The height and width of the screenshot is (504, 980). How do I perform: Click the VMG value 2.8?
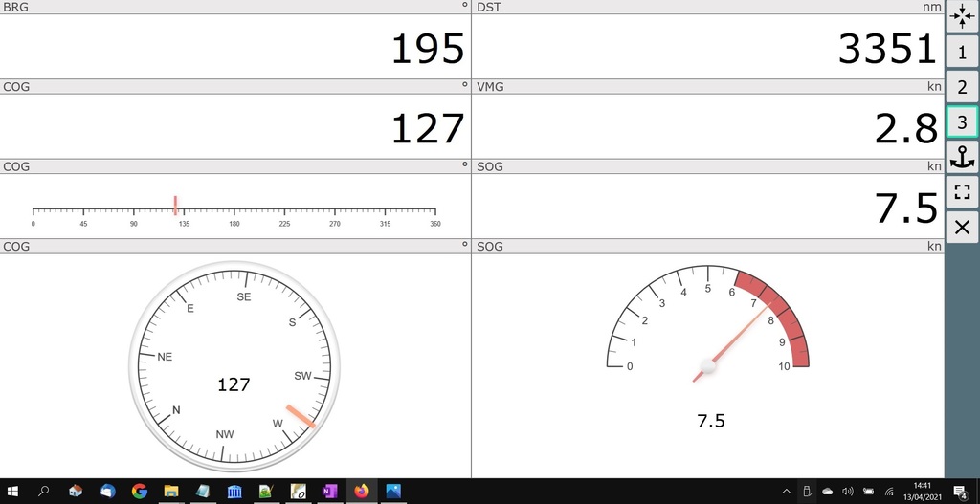(906, 129)
